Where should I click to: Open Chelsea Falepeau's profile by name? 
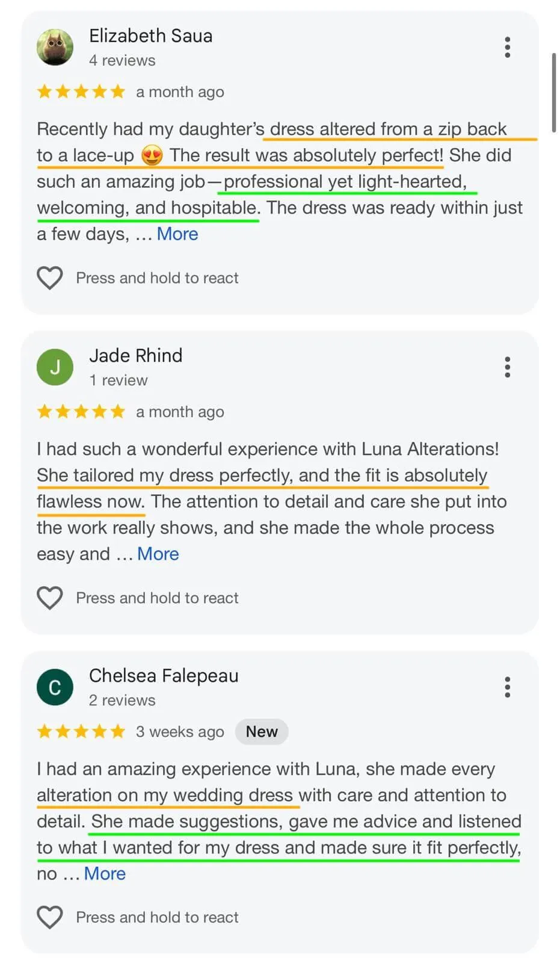click(x=164, y=676)
